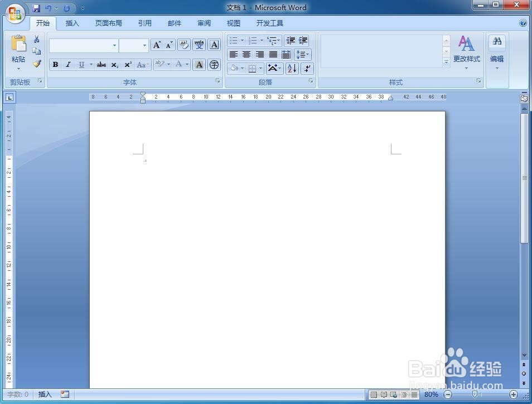Open Chinese layout options icon
The image size is (532, 404).
(x=274, y=69)
